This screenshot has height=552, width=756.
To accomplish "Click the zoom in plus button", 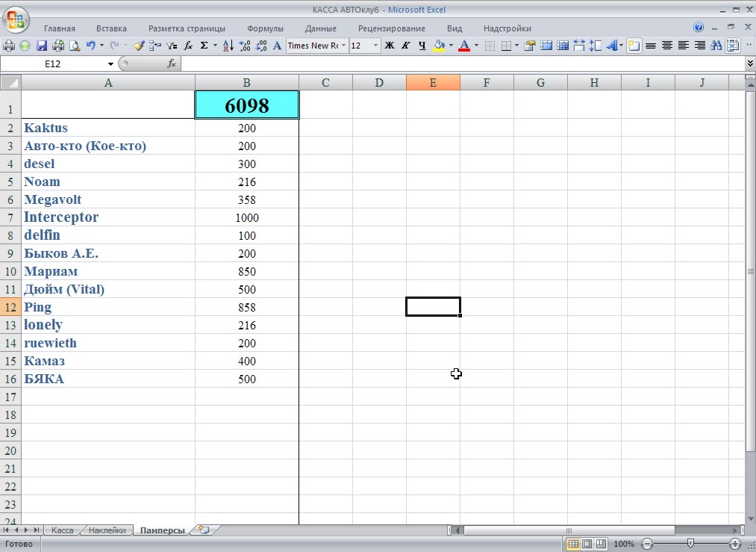I will pyautogui.click(x=735, y=544).
